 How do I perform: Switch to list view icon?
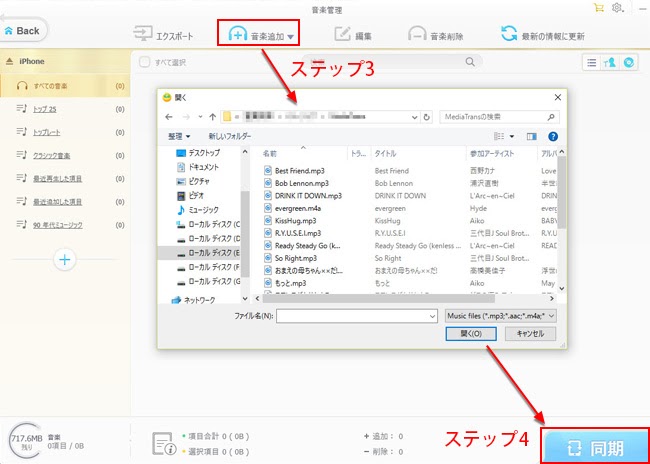coord(592,63)
